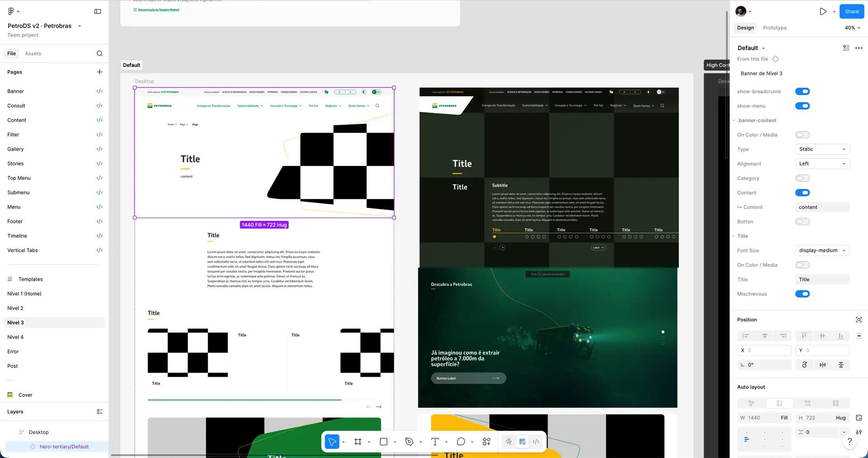Open the 40% zoom dropdown
868x458 pixels.
tap(852, 28)
